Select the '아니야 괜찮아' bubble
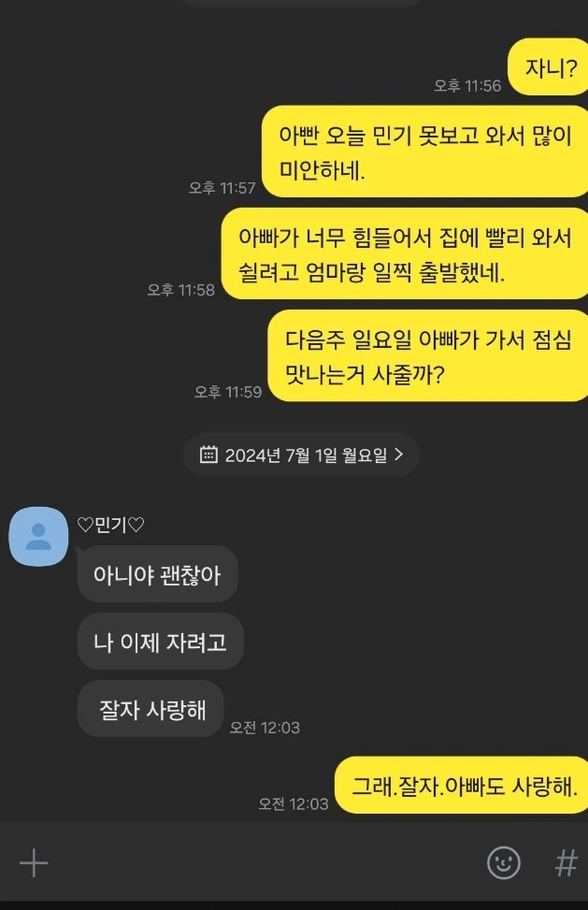Image resolution: width=588 pixels, height=910 pixels. [x=157, y=574]
